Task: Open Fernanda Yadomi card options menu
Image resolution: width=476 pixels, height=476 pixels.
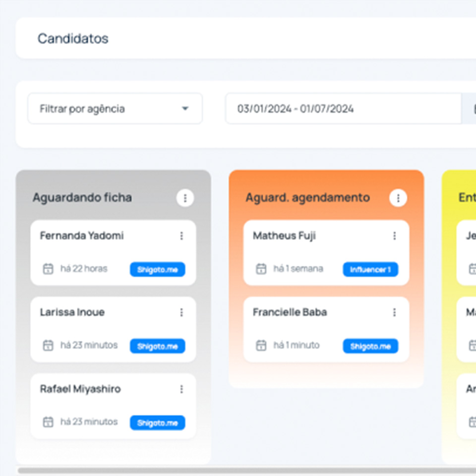Action: (x=181, y=236)
